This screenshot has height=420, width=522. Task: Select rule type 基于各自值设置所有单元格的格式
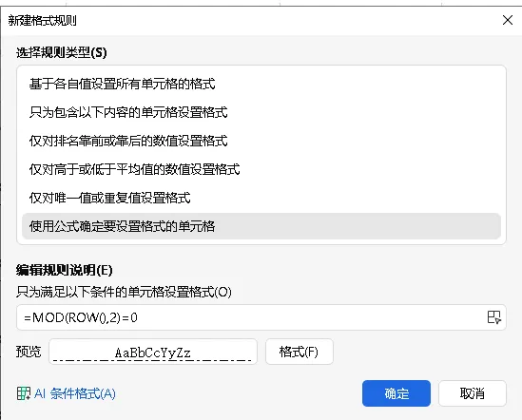[x=261, y=84]
